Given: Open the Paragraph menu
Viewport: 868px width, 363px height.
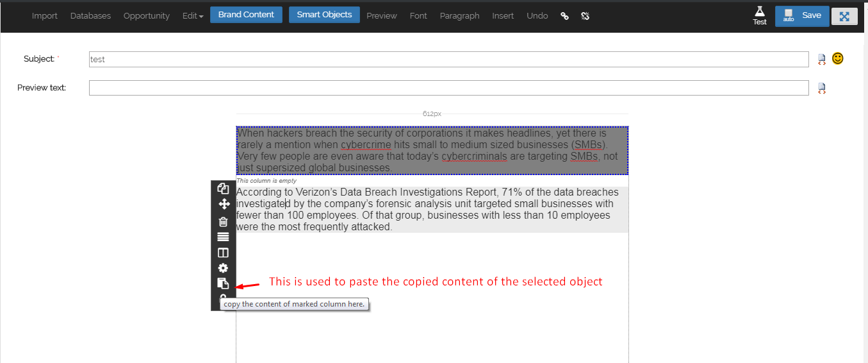Looking at the screenshot, I should pos(459,16).
